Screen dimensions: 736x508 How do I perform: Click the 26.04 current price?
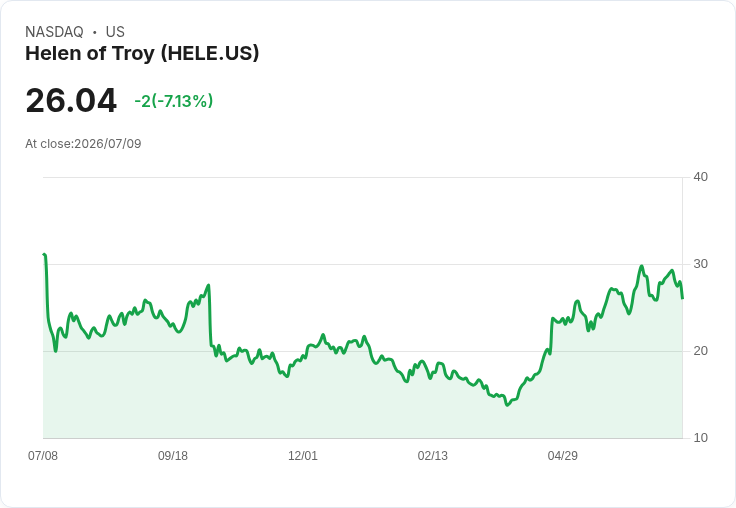[x=71, y=100]
